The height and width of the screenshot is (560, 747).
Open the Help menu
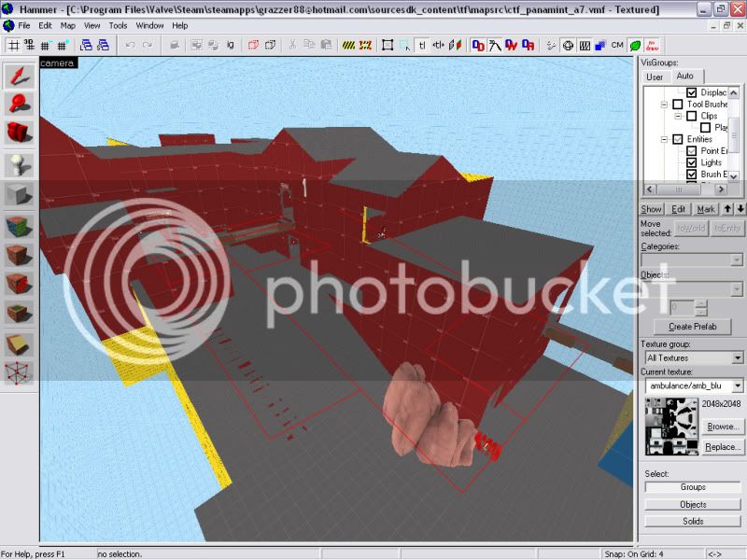[x=179, y=26]
